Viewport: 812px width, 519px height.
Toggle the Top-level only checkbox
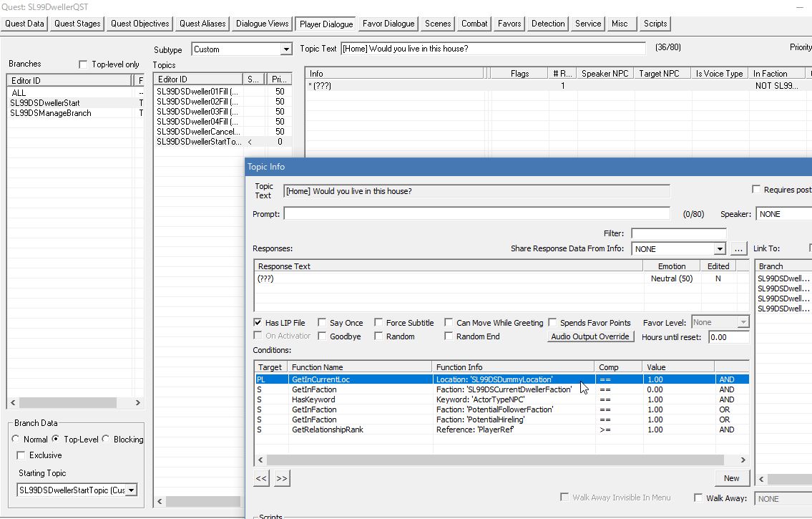83,64
